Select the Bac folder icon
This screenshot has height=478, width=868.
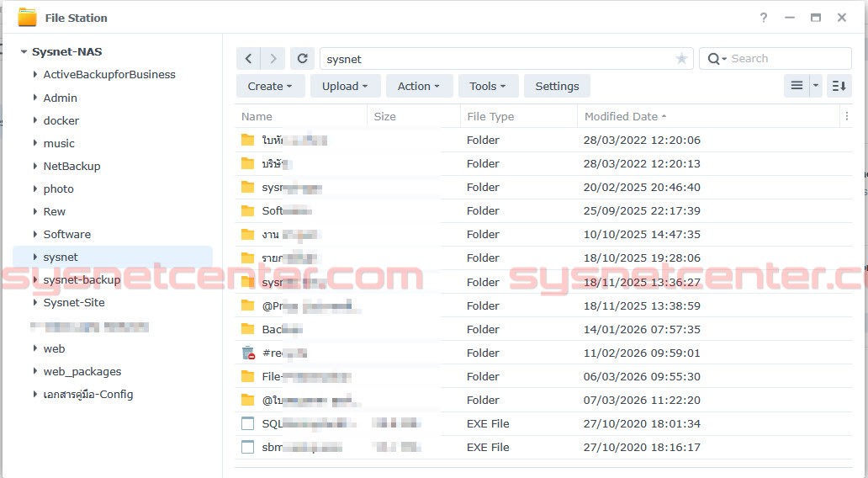tap(248, 329)
